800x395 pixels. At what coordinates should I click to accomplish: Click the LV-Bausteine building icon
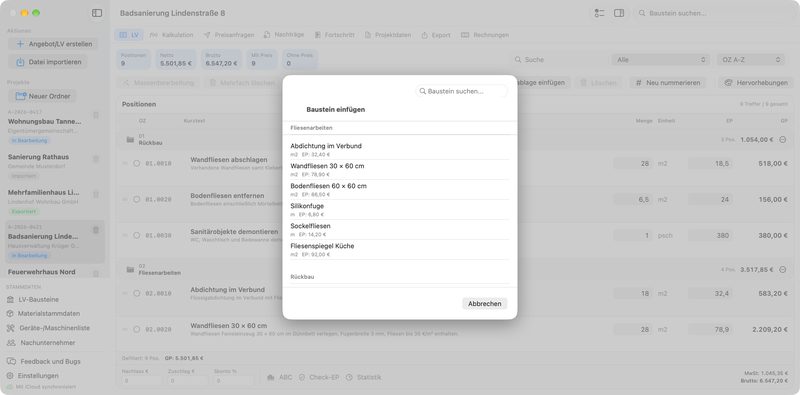(x=10, y=300)
